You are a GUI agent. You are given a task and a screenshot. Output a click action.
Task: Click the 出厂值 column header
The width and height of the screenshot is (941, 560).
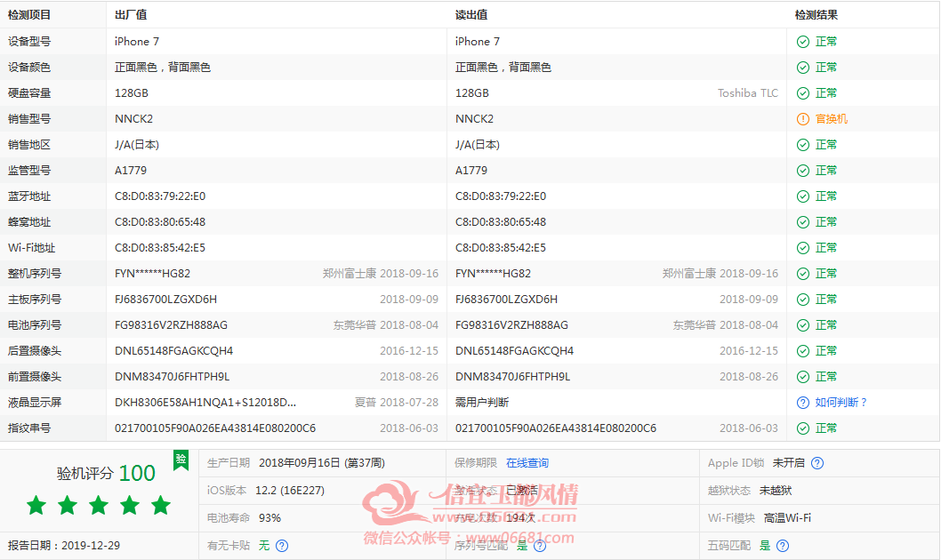pos(131,15)
